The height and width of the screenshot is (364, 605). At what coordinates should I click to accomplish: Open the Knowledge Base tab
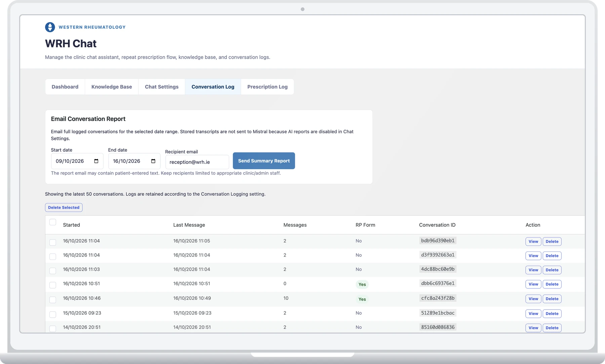point(112,87)
